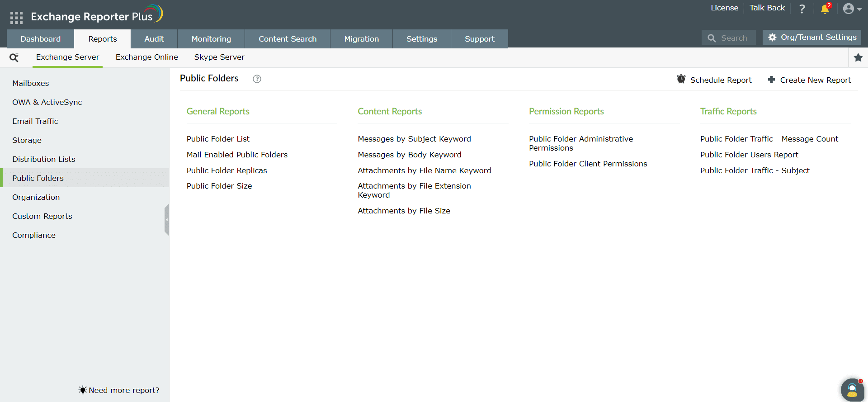Click the notification bell icon
868x402 pixels.
[825, 9]
